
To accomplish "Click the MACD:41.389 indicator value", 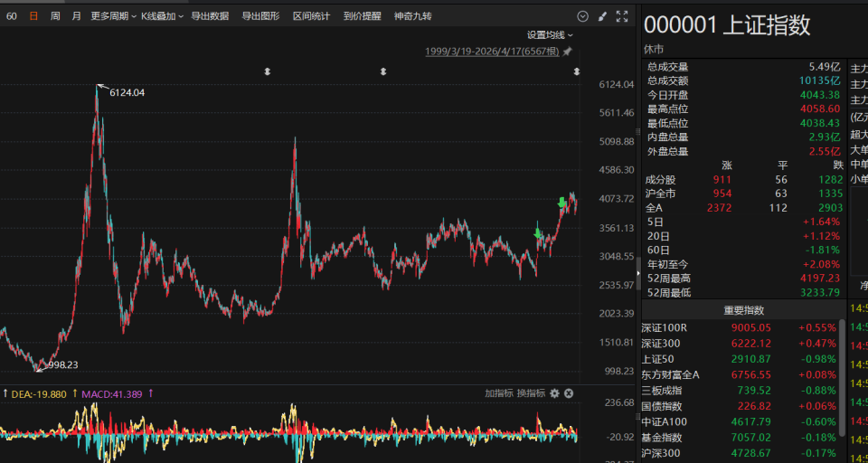I will (112, 394).
